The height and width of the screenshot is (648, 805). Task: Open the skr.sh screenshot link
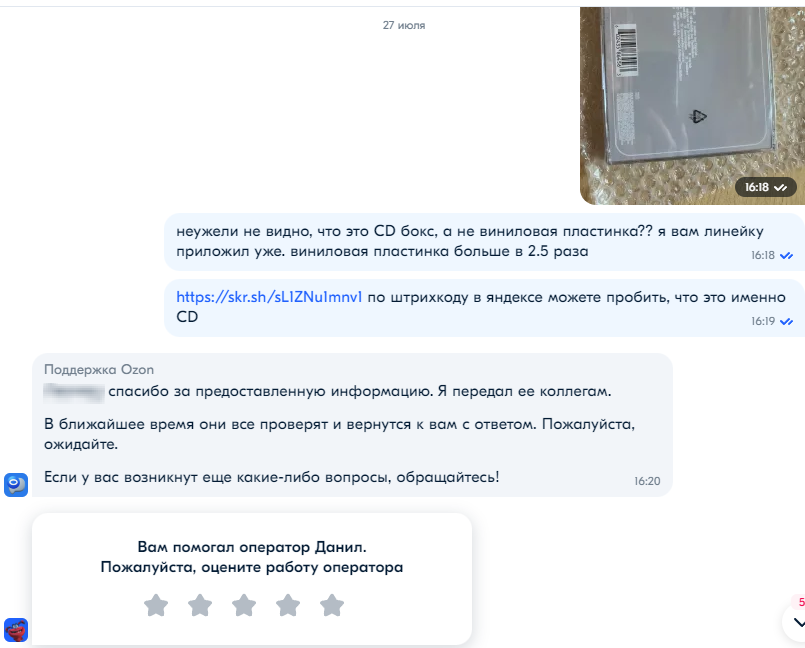(x=269, y=297)
